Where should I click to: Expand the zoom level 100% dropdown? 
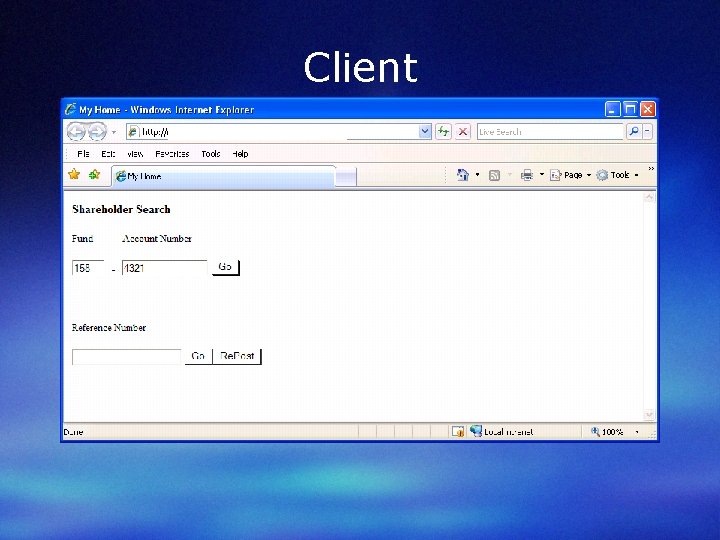(x=636, y=432)
